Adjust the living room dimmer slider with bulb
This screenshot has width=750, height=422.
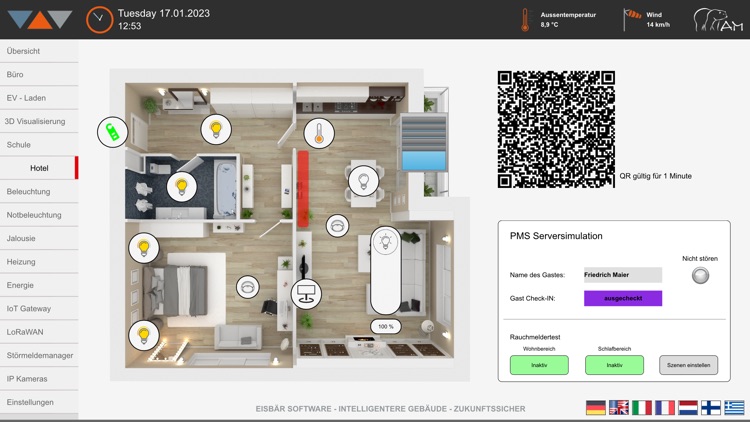pos(386,270)
